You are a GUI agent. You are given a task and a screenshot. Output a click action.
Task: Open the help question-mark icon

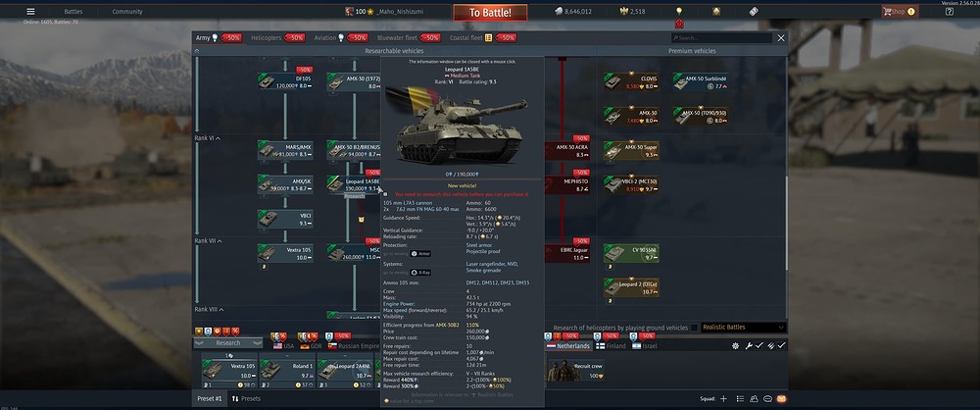click(950, 11)
